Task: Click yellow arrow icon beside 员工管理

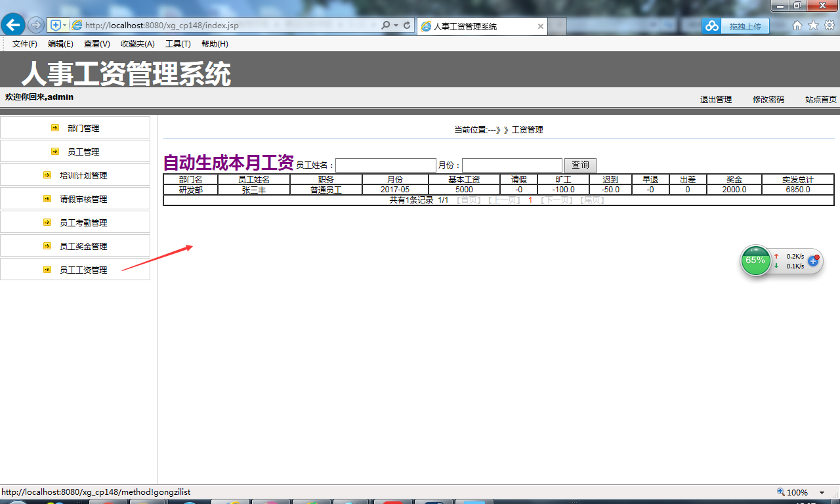Action: (x=55, y=152)
